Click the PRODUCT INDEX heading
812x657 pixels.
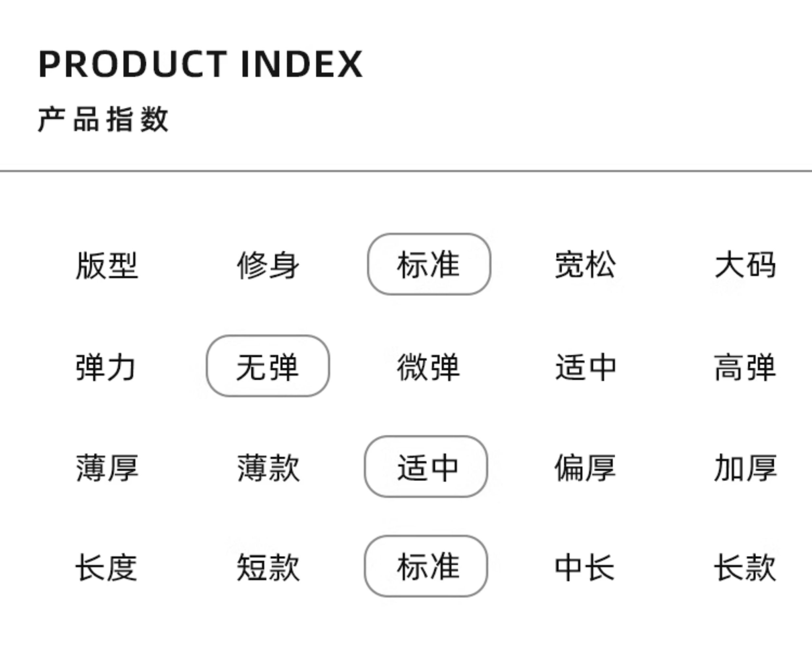coord(201,64)
